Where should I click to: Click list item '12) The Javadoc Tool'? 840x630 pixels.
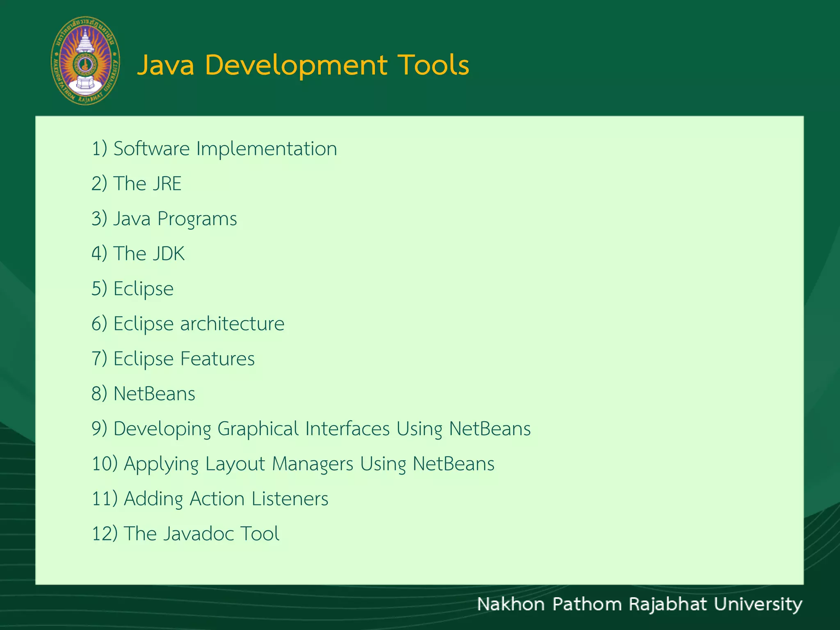pyautogui.click(x=185, y=534)
